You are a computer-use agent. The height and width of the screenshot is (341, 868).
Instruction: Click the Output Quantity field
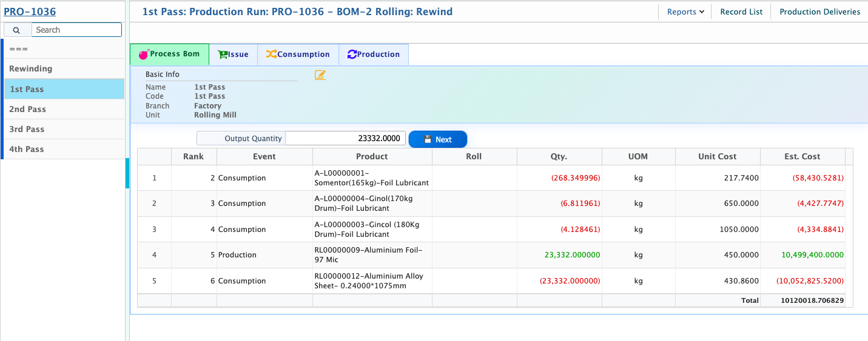pos(345,138)
